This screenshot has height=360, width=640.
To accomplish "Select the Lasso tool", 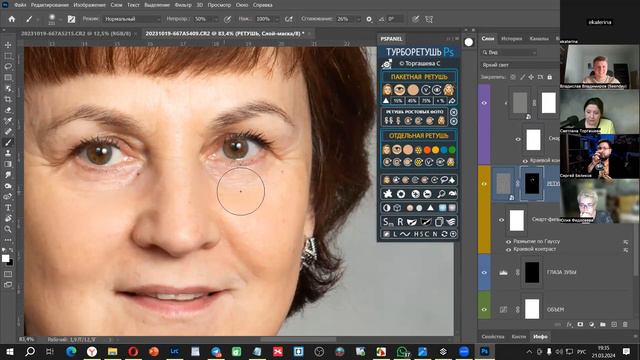I will (x=8, y=67).
